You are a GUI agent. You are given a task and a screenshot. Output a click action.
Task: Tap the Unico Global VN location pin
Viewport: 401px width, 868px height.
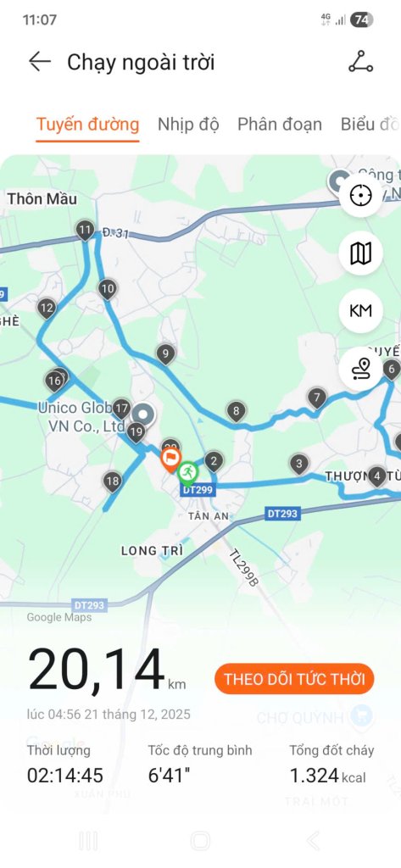[143, 415]
